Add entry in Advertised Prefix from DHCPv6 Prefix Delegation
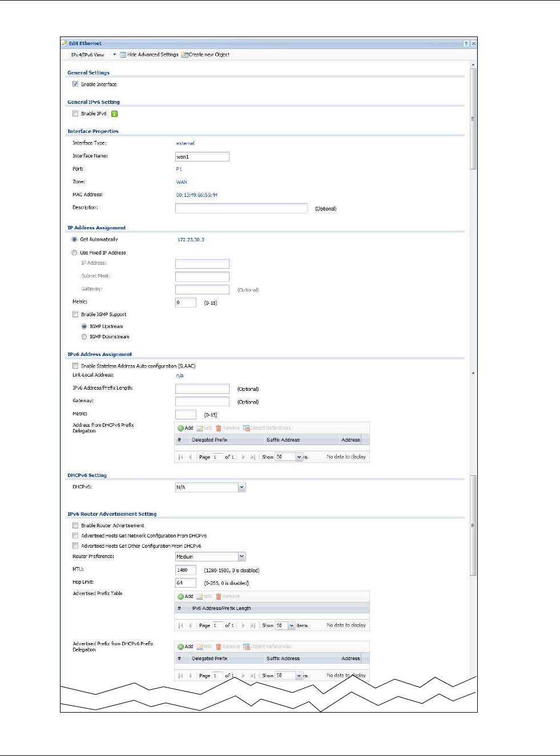The image size is (560, 756). 185,646
